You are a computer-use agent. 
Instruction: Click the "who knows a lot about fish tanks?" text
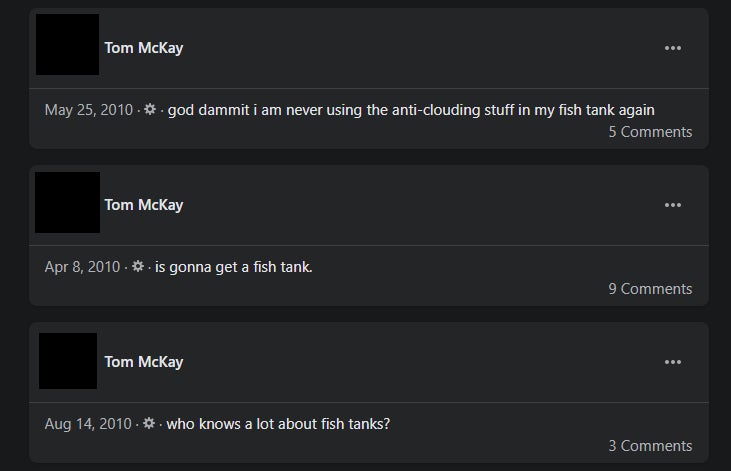click(x=278, y=424)
